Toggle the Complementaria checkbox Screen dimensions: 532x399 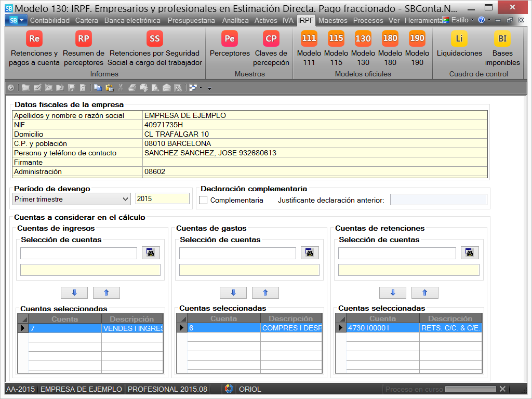click(204, 200)
